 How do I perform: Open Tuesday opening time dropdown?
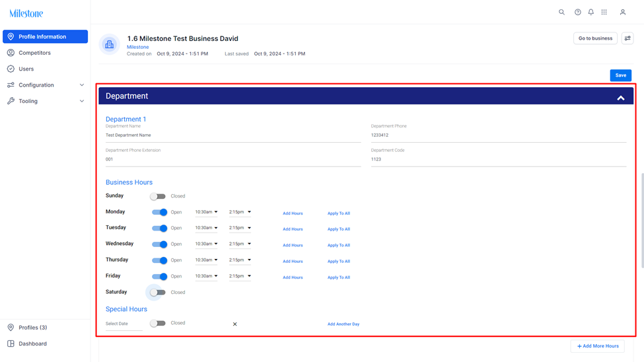pos(206,228)
